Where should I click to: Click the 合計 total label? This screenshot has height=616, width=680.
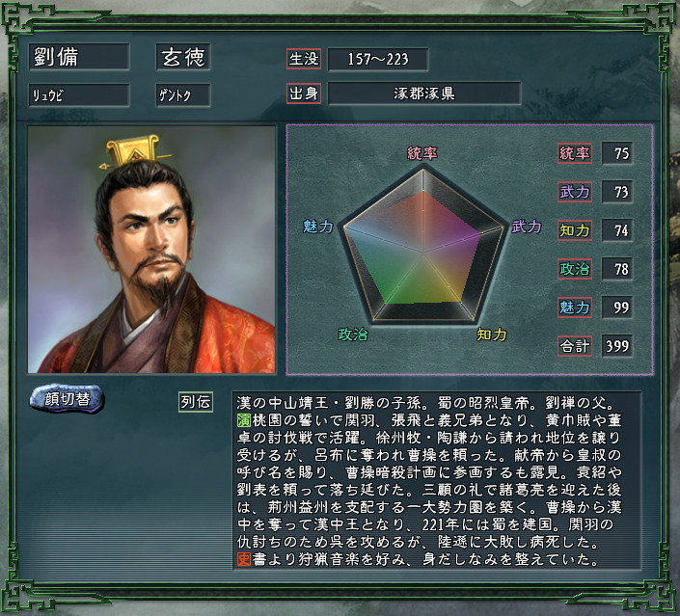pos(575,346)
